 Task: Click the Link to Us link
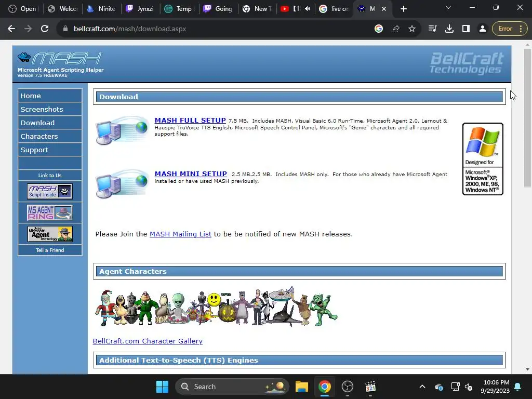pos(50,176)
